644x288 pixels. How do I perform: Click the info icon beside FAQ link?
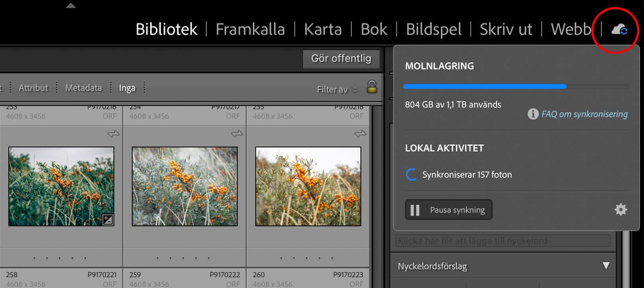[x=533, y=114]
